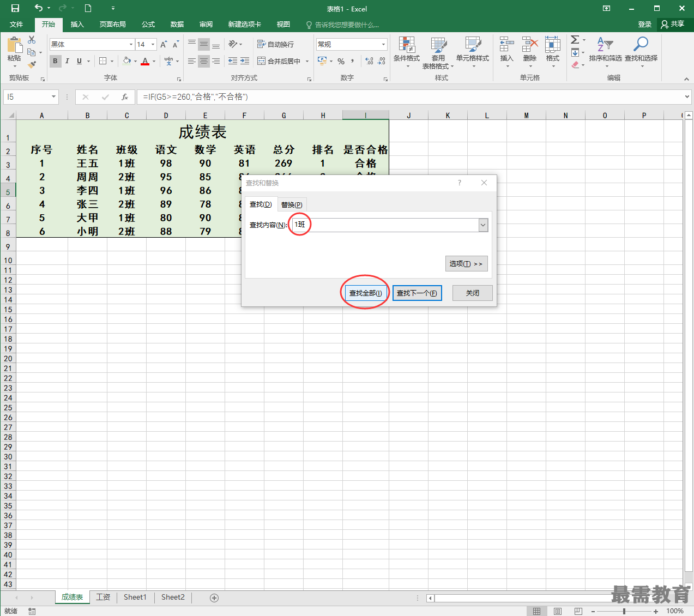Viewport: 694px width, 616px height.
Task: Open the font color dropdown arrow
Action: tap(154, 61)
